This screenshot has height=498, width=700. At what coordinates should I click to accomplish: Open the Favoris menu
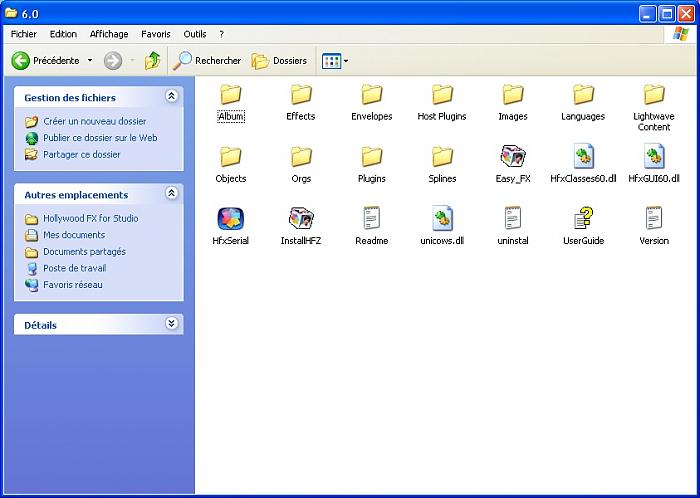156,34
